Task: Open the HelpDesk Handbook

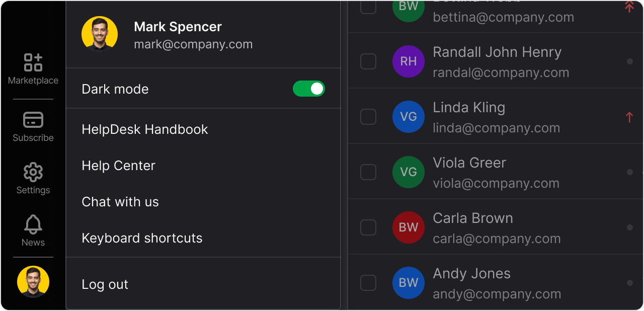Action: (x=145, y=129)
